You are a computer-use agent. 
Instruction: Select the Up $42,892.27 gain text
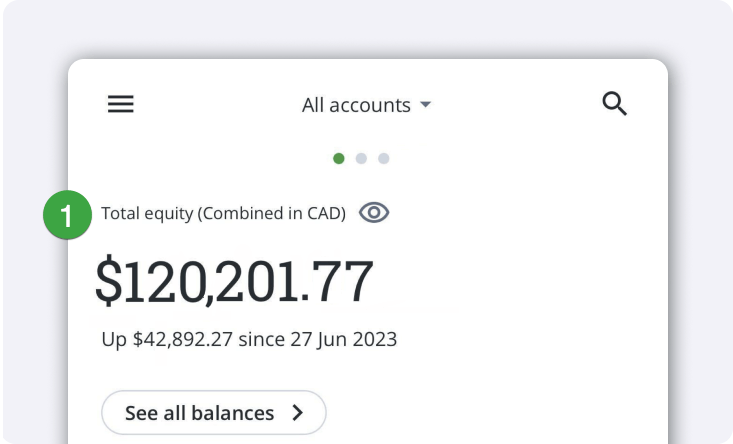(x=167, y=339)
